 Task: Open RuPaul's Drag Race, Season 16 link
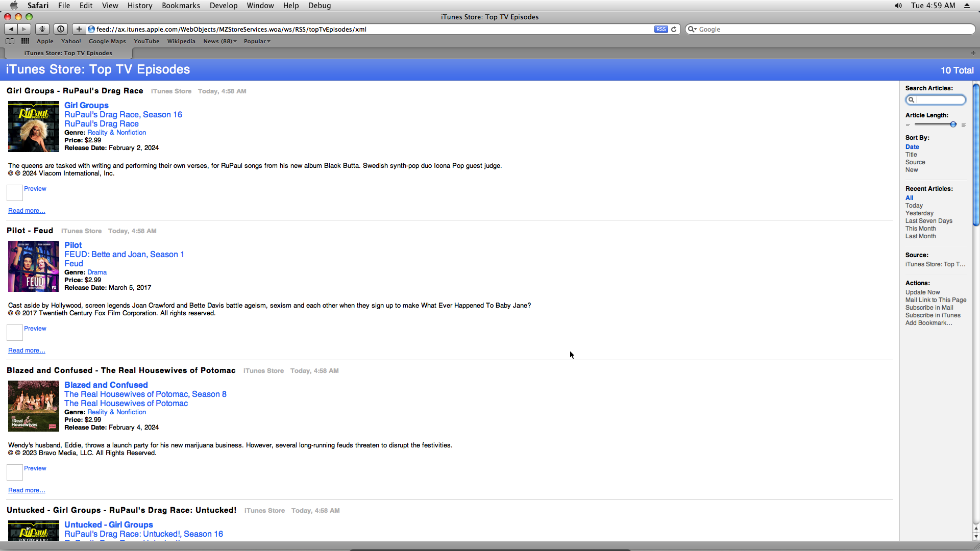pos(123,114)
